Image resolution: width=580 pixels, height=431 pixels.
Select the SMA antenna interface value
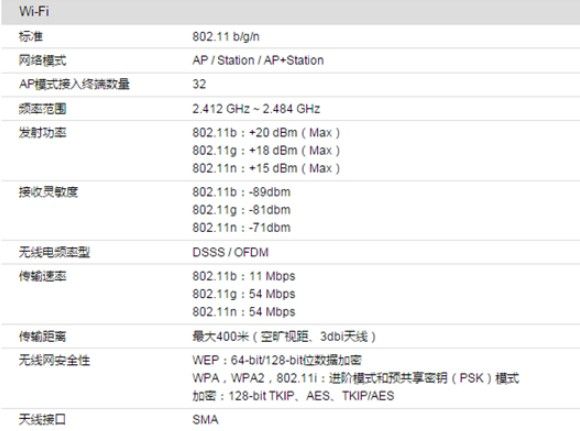(205, 420)
